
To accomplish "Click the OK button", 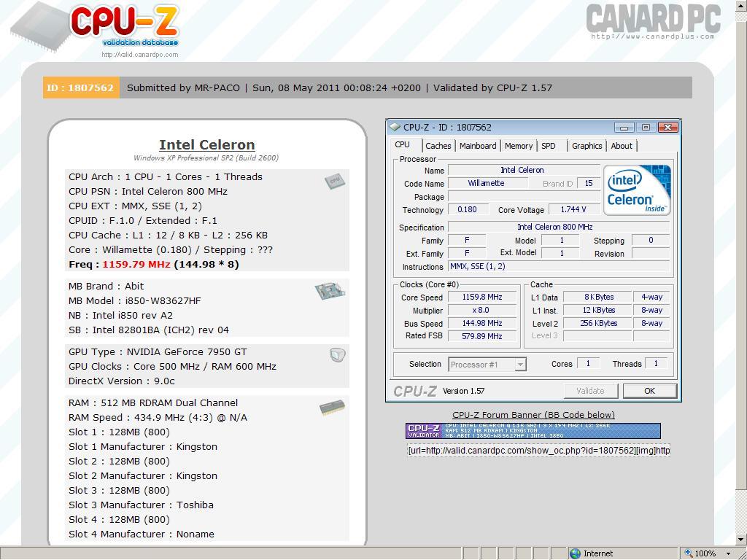I will 650,391.
